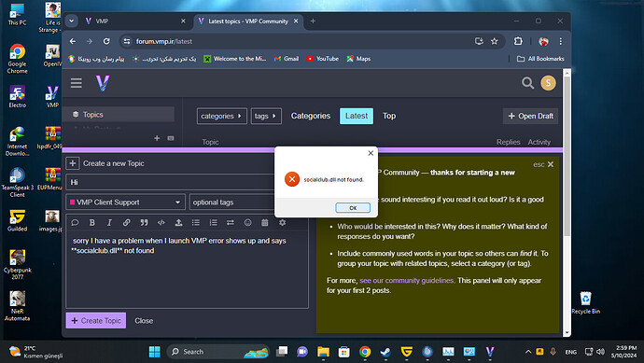Screen dimensions: 644x363
Task: Submit the post with Create Topic button
Action: [x=96, y=321]
